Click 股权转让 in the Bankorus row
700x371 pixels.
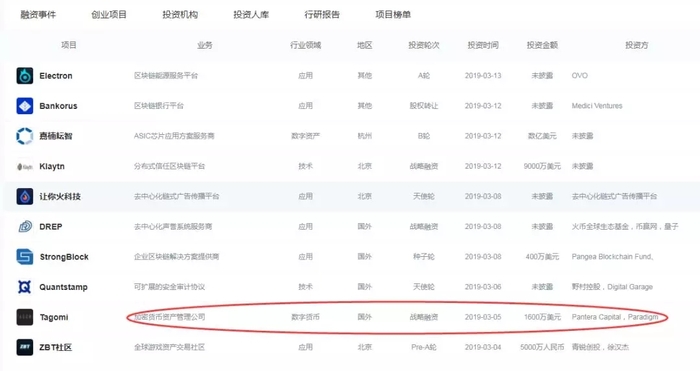tap(424, 106)
